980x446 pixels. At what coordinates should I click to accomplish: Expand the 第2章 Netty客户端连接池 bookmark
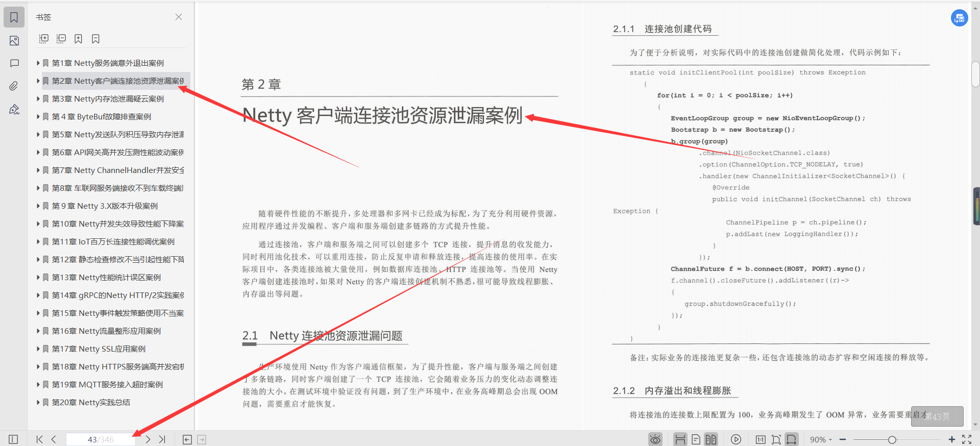coord(38,81)
